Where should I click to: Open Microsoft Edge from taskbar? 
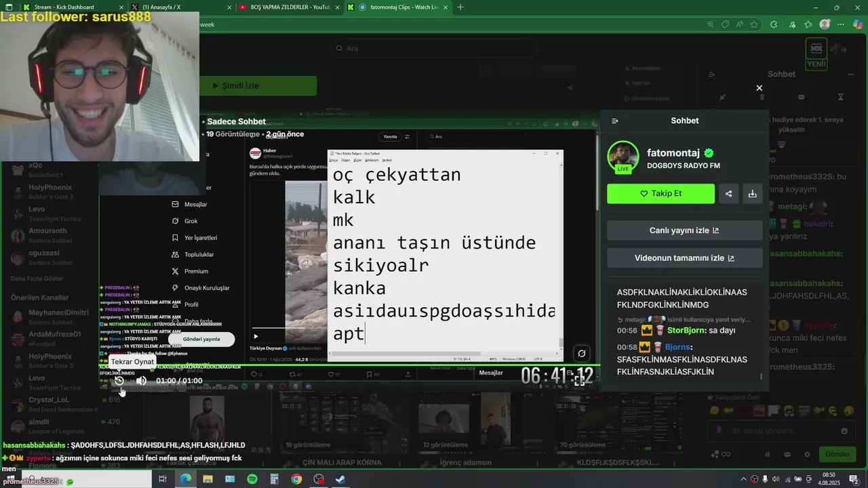pyautogui.click(x=185, y=479)
